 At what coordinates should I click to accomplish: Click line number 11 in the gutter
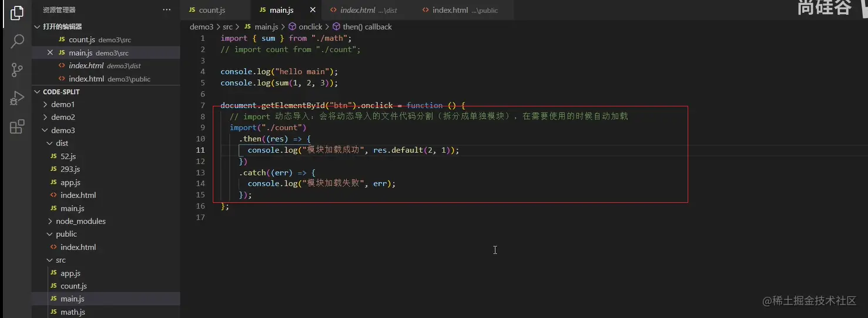(201, 150)
